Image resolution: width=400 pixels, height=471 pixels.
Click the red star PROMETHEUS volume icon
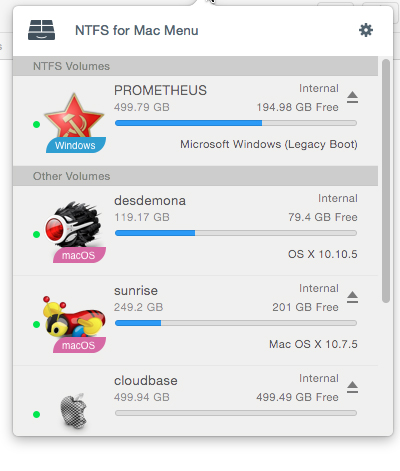click(x=74, y=117)
